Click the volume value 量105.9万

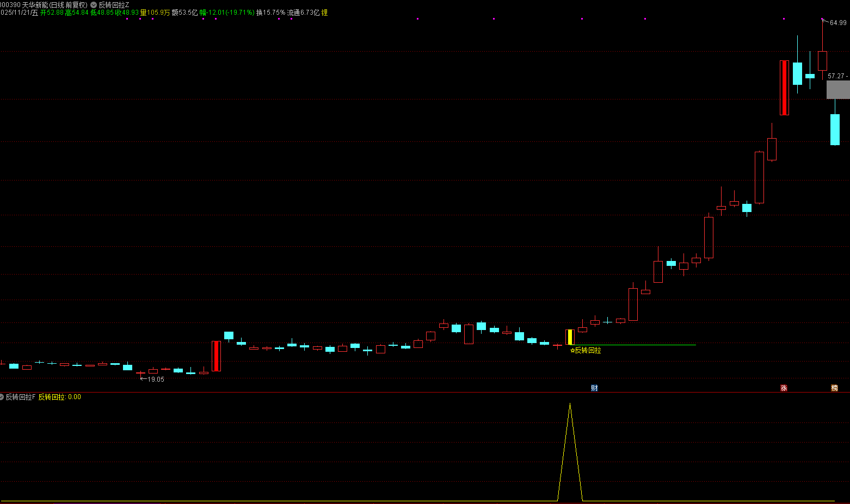pyautogui.click(x=155, y=13)
